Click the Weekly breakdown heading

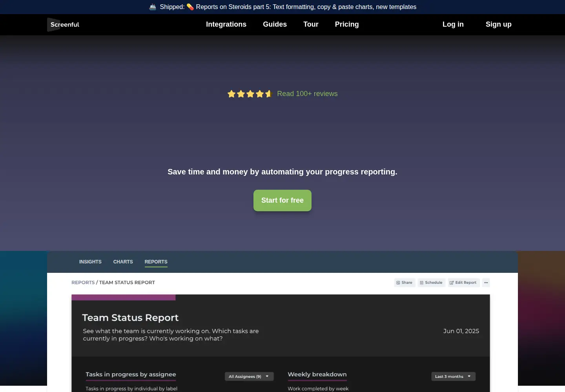point(317,374)
